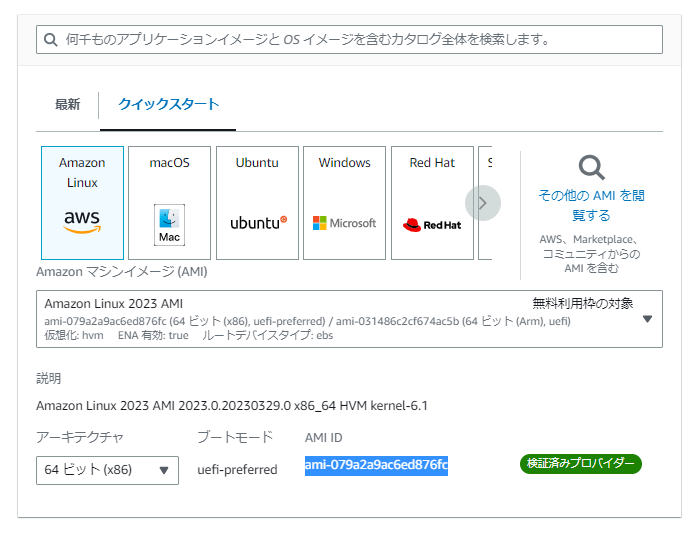Click the AMI dropdown arrow

tap(647, 319)
